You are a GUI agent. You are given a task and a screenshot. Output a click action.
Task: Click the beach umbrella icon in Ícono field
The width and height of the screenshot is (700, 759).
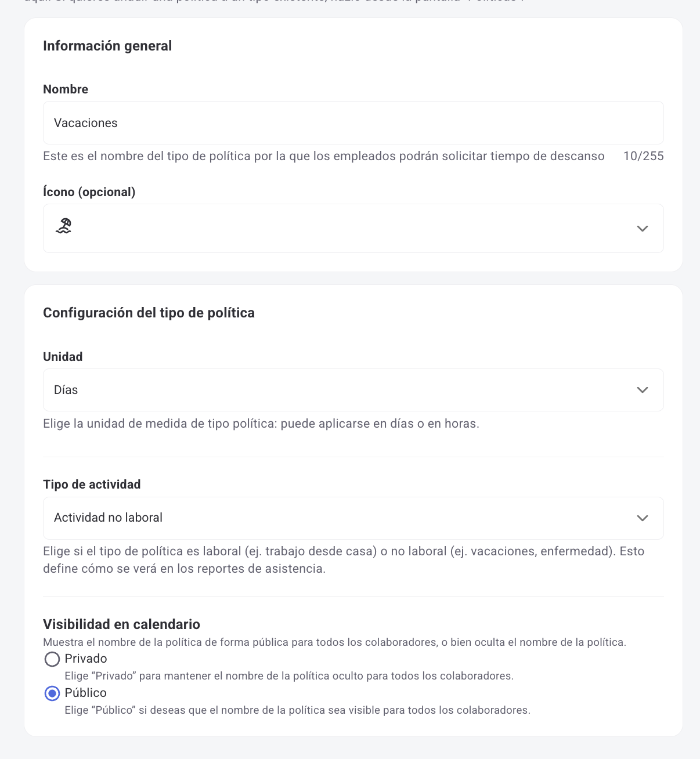[64, 226]
